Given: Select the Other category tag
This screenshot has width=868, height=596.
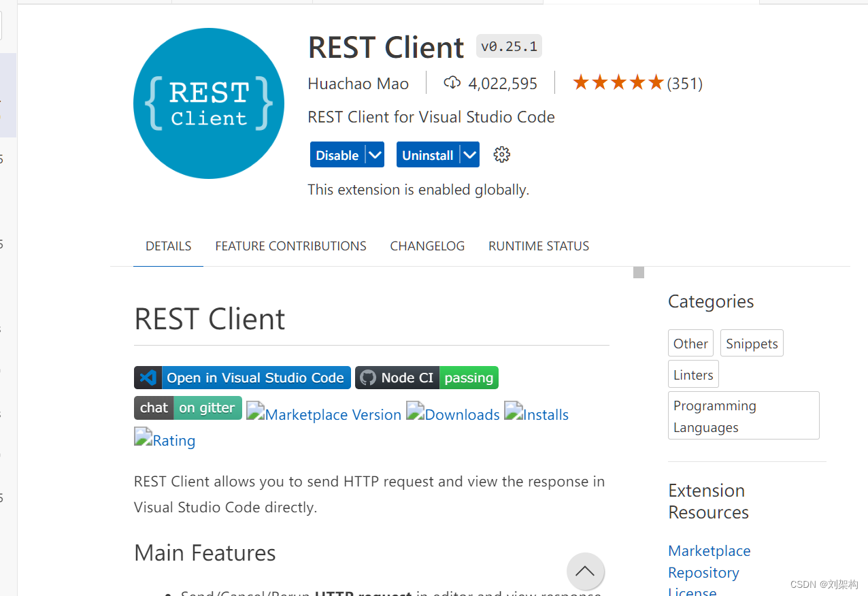Looking at the screenshot, I should (690, 343).
